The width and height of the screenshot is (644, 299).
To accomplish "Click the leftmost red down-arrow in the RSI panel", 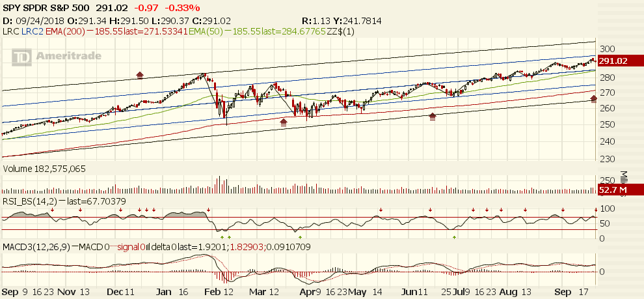I will pyautogui.click(x=51, y=210).
